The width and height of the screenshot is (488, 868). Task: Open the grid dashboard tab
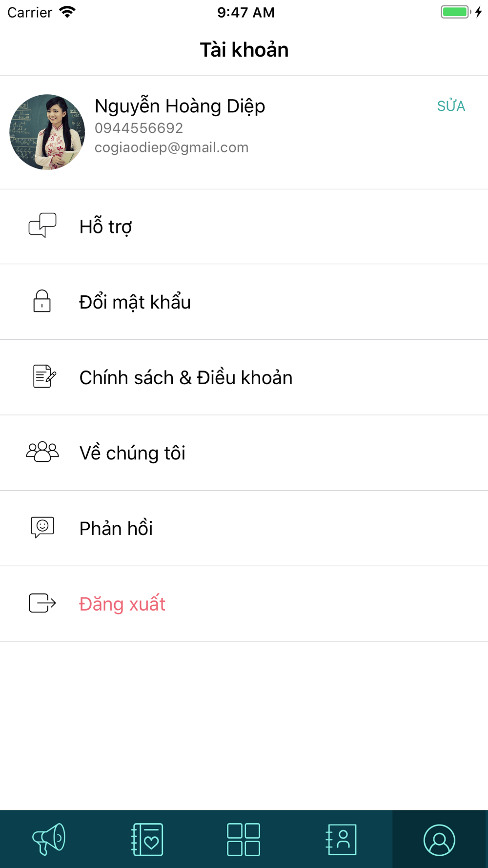[244, 839]
